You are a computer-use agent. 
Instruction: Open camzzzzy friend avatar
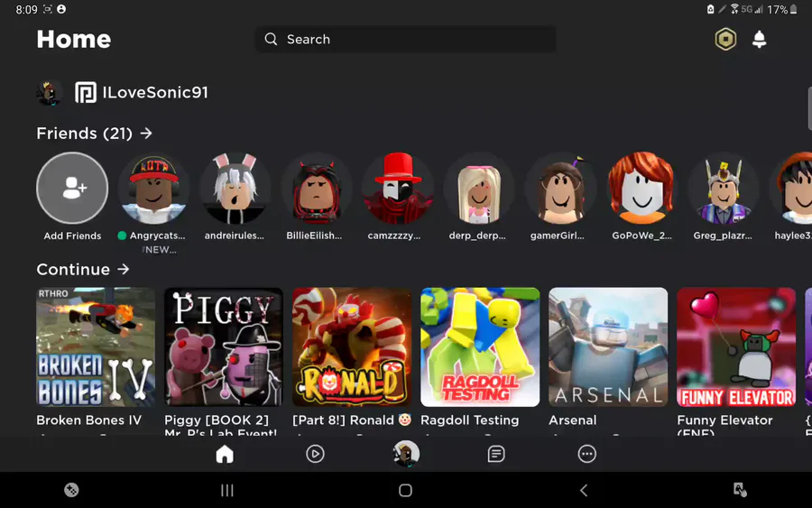398,188
